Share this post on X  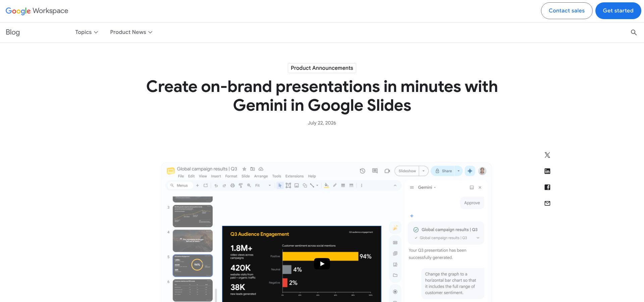(547, 155)
